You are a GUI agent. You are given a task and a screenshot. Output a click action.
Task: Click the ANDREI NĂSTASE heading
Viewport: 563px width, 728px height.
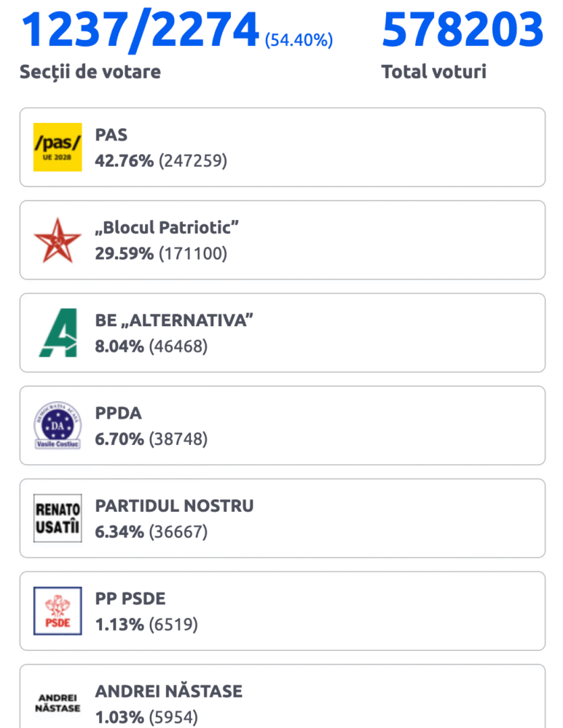point(169,691)
